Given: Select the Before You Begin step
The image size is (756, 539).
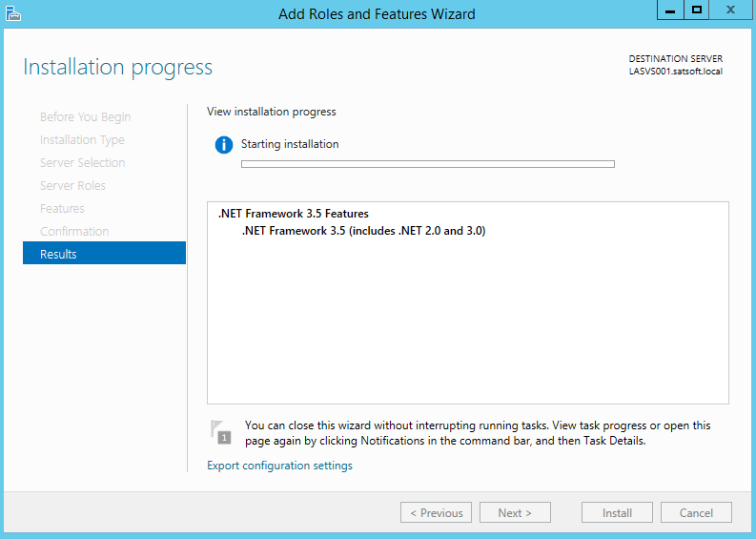Looking at the screenshot, I should coord(86,117).
